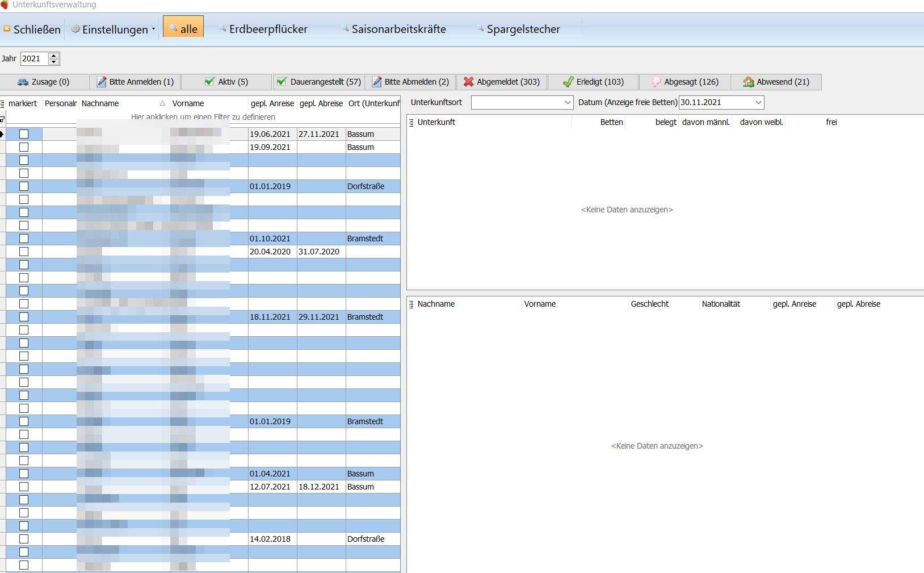Sort by the Nachname column header
This screenshot has height=573, width=924.
coord(124,103)
